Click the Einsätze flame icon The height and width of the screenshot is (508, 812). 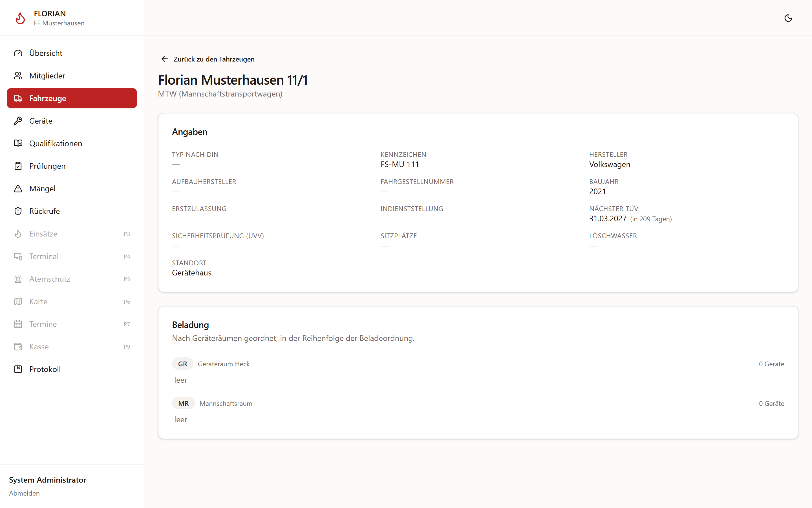18,233
